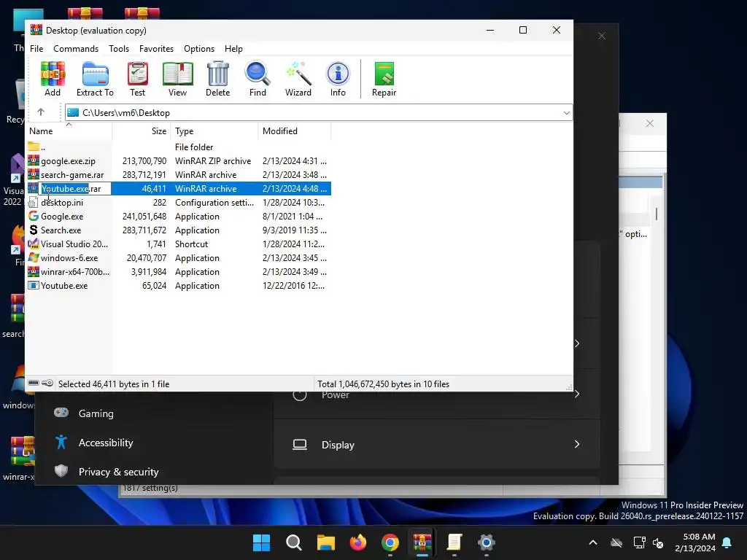Image resolution: width=747 pixels, height=560 pixels.
Task: Select the 12/22/2016 modified date cell
Action: 293,286
